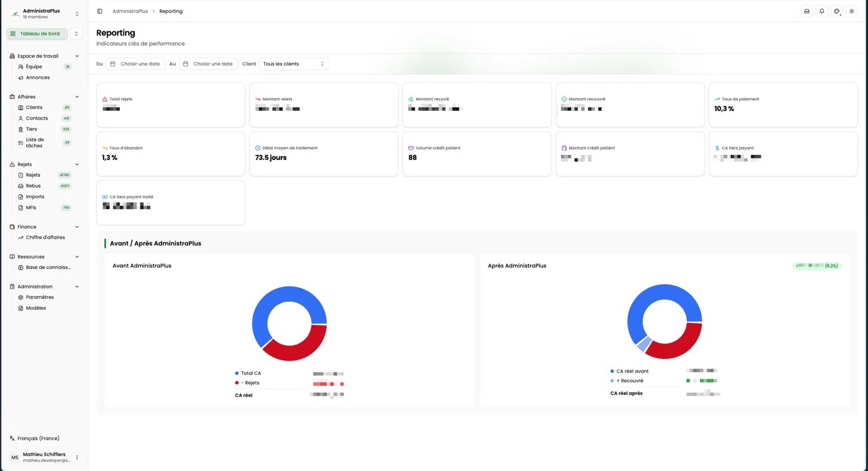Click calendar icon in Du date field

point(113,64)
